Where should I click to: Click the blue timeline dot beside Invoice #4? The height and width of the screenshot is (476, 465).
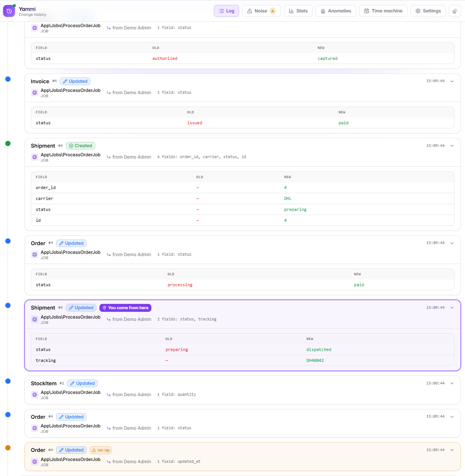8,79
